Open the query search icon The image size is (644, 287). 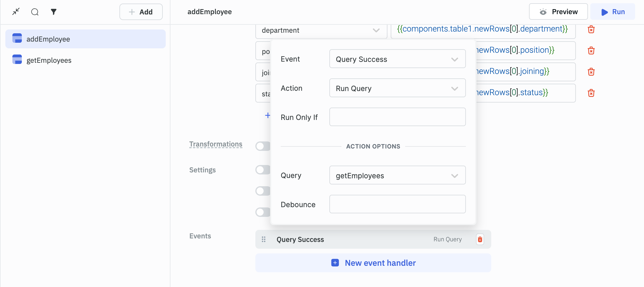tap(35, 12)
